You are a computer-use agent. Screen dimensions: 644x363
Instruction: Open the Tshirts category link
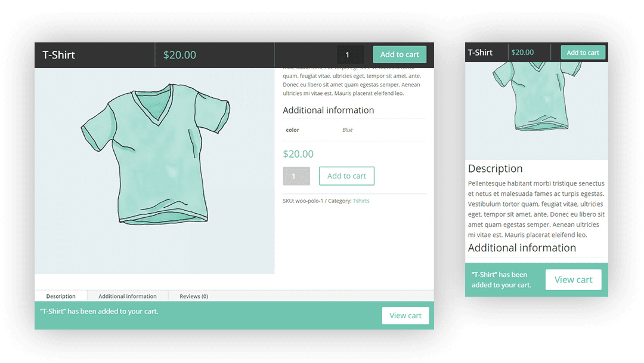[x=361, y=201]
